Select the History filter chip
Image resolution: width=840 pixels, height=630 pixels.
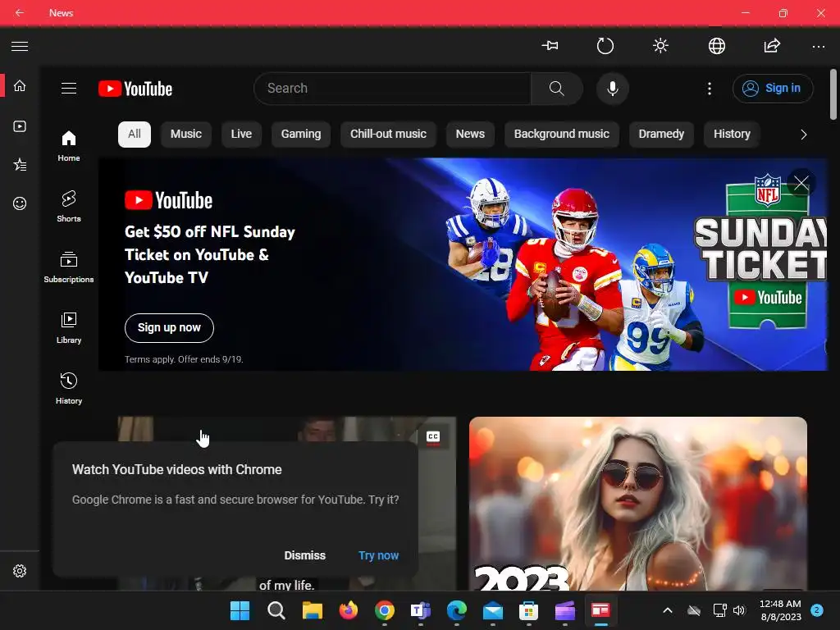(732, 134)
